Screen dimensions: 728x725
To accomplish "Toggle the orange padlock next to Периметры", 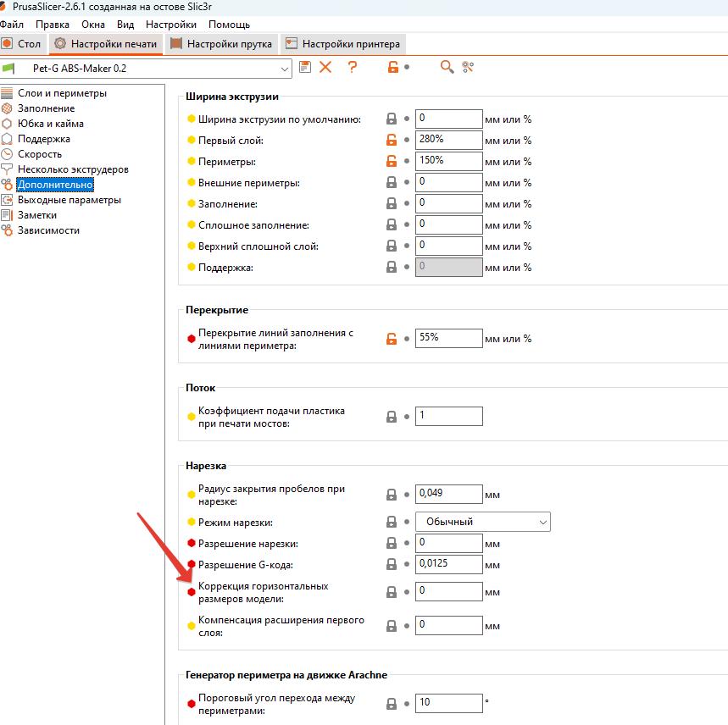I will pyautogui.click(x=392, y=161).
